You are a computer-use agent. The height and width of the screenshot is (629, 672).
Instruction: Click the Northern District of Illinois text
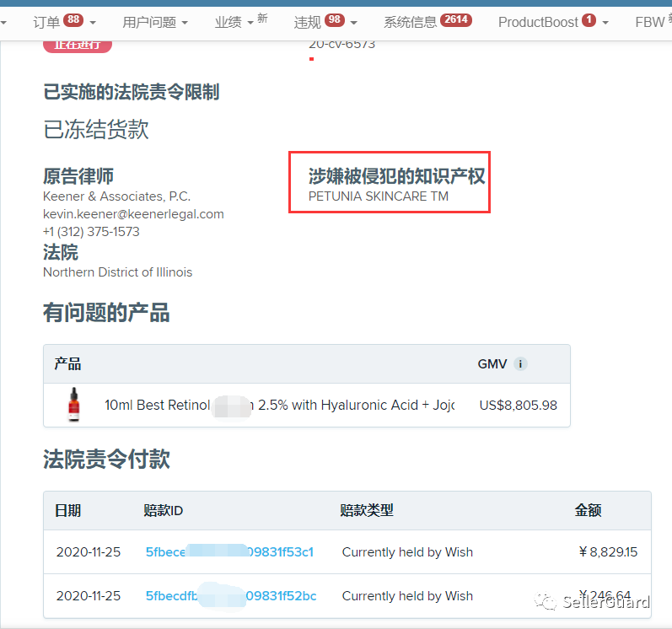[x=118, y=272]
